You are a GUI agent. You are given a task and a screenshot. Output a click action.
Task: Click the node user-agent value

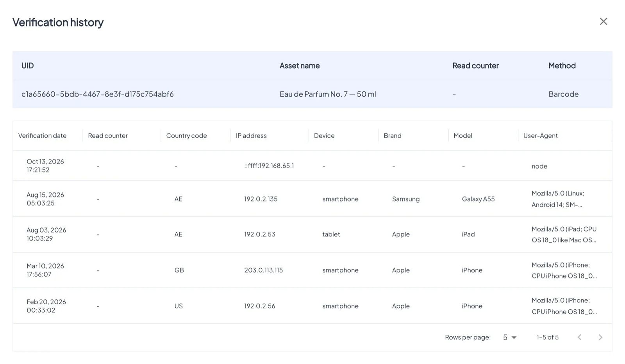539,166
